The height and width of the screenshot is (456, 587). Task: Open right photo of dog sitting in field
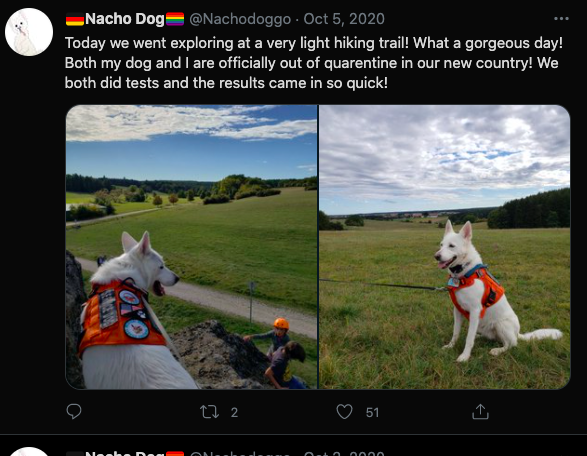pyautogui.click(x=444, y=247)
